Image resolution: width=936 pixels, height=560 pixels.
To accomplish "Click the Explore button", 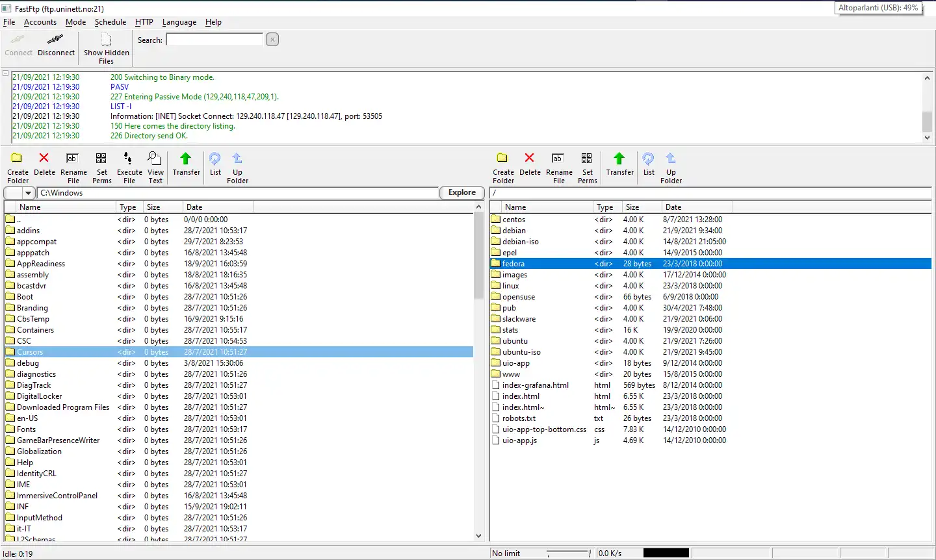I will pos(462,192).
